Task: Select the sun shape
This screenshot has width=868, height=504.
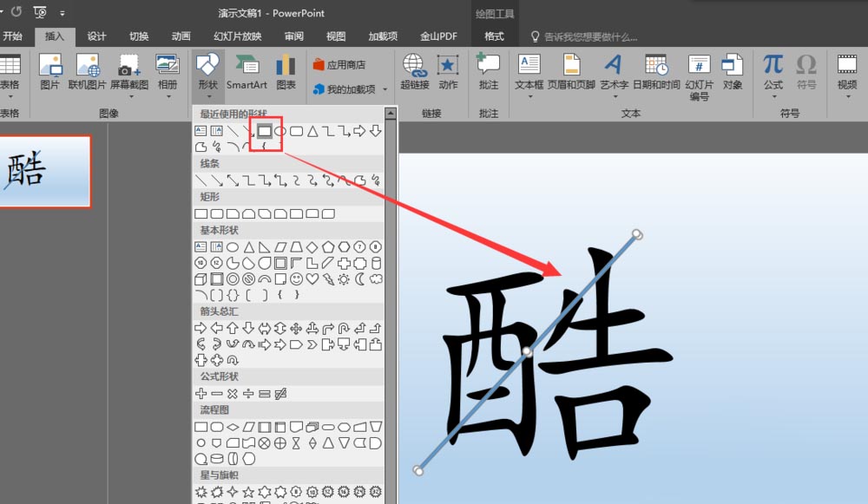Action: point(344,278)
